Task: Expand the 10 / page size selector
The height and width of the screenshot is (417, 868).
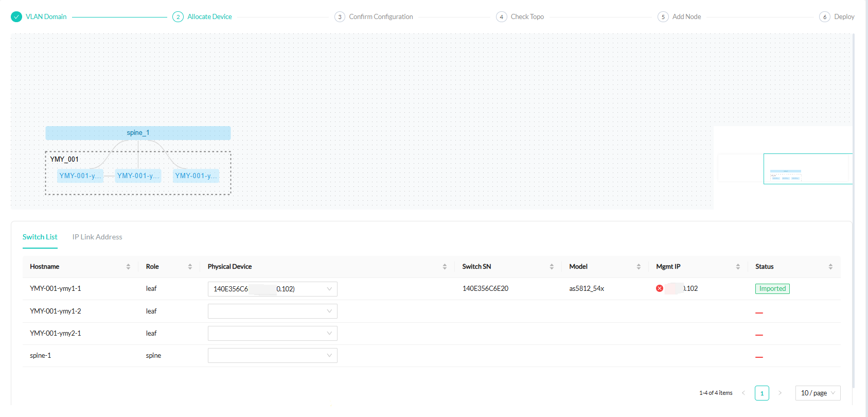Action: click(818, 393)
